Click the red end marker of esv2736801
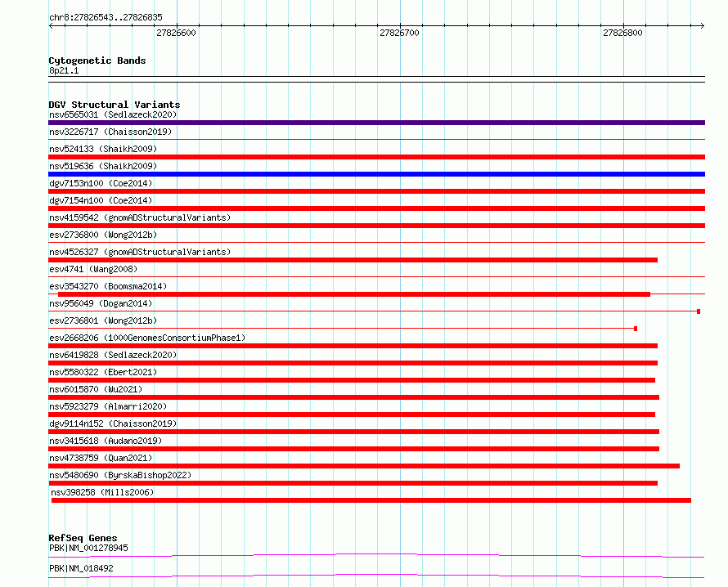Viewport: 728px width, 587px height. [636, 329]
